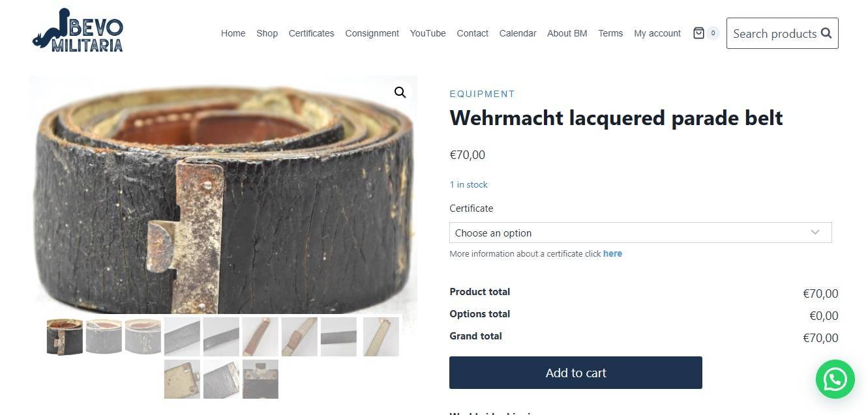Open the Consignment menu link
The height and width of the screenshot is (415, 868).
372,33
